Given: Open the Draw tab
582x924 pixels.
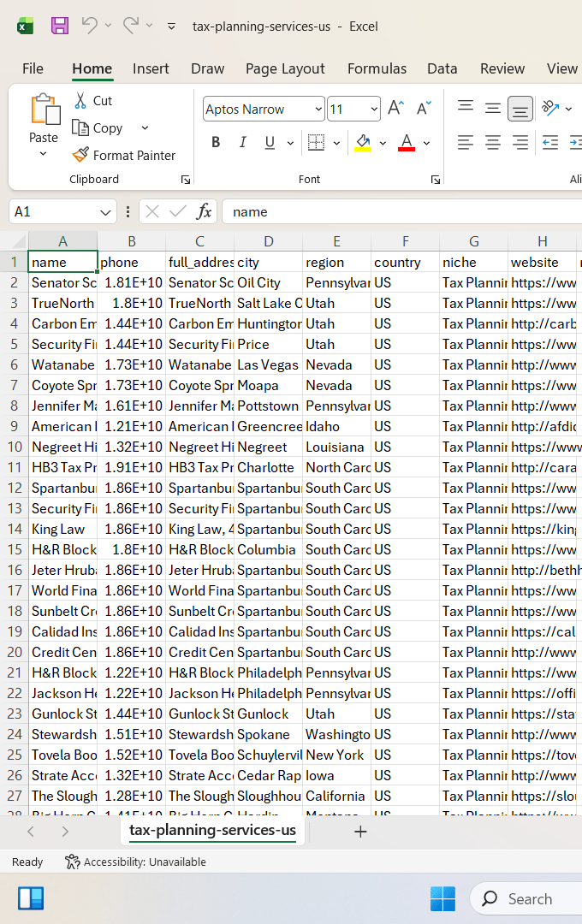Looking at the screenshot, I should coord(208,68).
